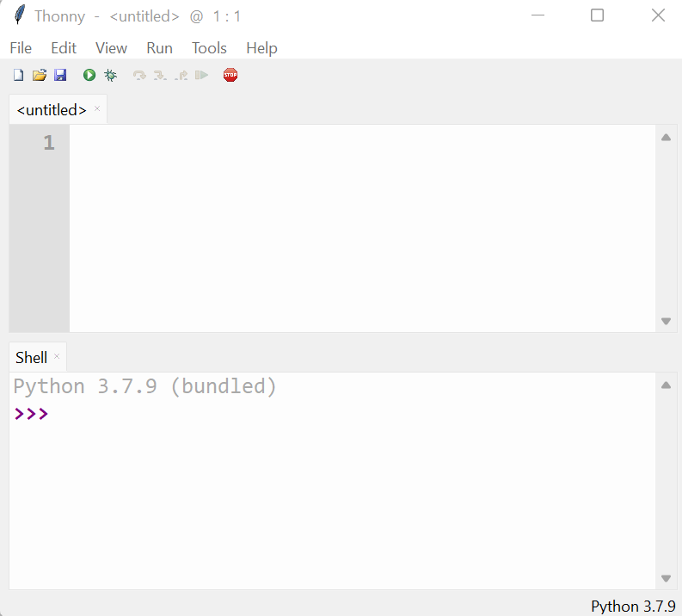Screen dimensions: 682x616
Task: Open the Help menu
Action: pyautogui.click(x=261, y=48)
